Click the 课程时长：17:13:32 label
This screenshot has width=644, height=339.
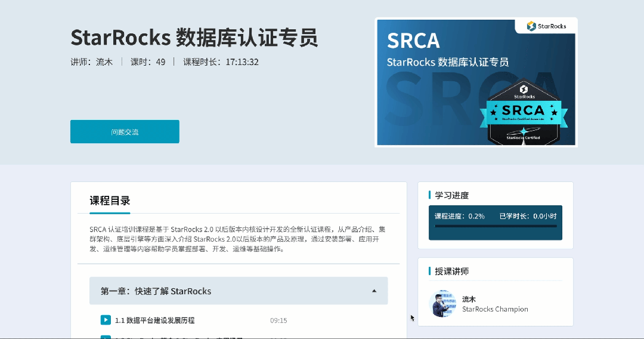pyautogui.click(x=221, y=62)
